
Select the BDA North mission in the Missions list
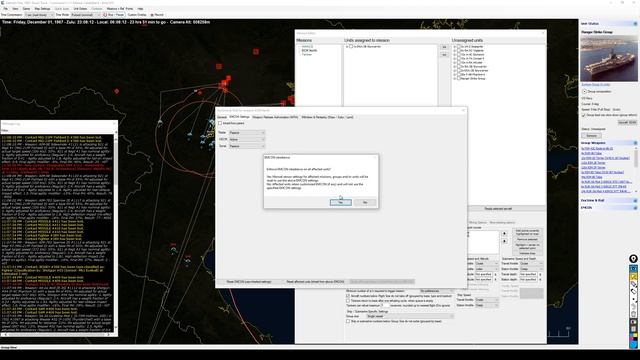coord(309,51)
